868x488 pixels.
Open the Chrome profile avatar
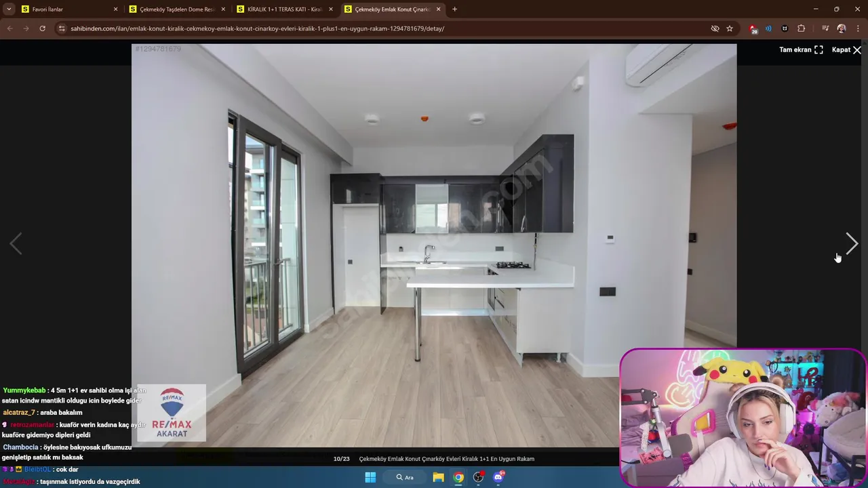(841, 28)
